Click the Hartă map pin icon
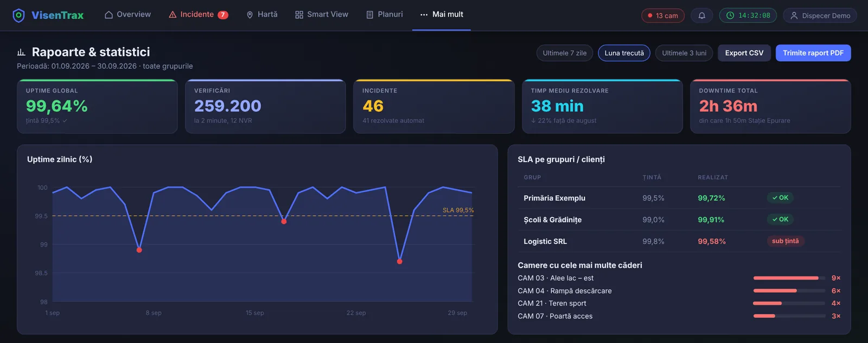The width and height of the screenshot is (868, 343). point(250,15)
